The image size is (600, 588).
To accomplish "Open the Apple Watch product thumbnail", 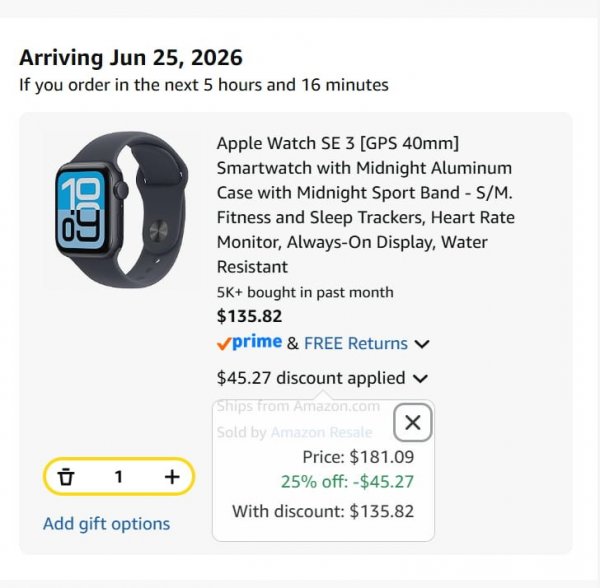I will point(121,210).
